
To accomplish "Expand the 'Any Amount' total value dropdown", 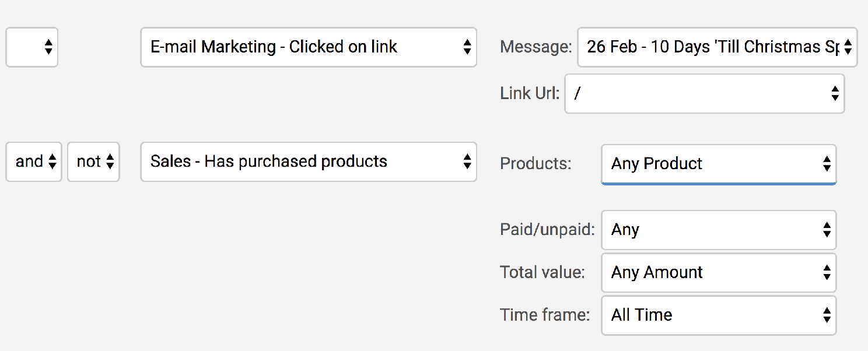I will (718, 272).
